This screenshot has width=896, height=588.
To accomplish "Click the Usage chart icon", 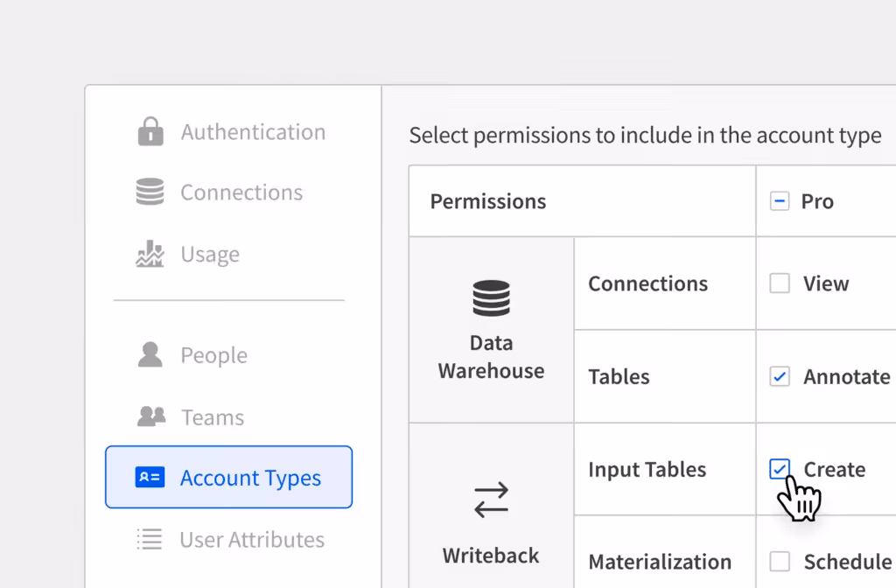I will [x=150, y=254].
